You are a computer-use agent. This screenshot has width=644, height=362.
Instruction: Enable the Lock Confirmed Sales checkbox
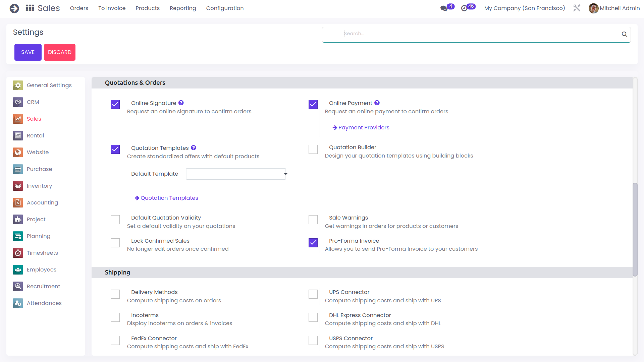click(x=115, y=243)
